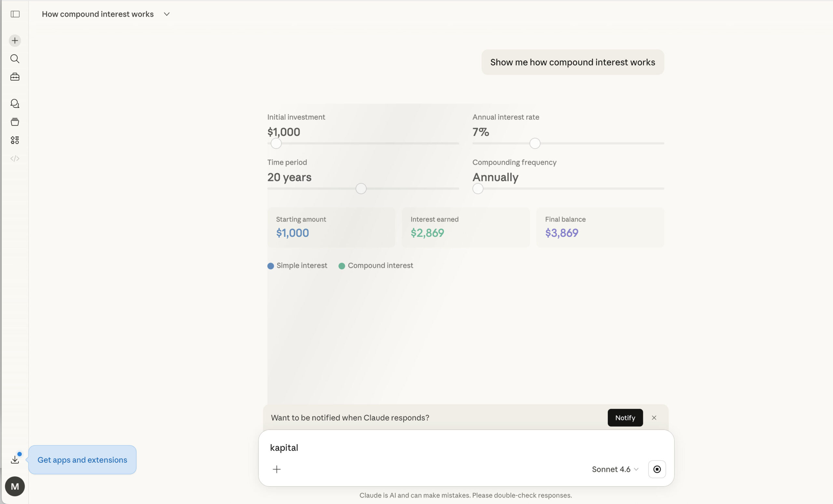
Task: Click the message input field containing kapital
Action: (x=440, y=448)
